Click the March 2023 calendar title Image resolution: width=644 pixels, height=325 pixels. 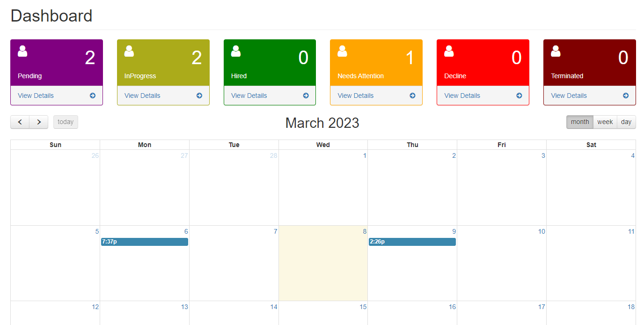click(x=322, y=123)
